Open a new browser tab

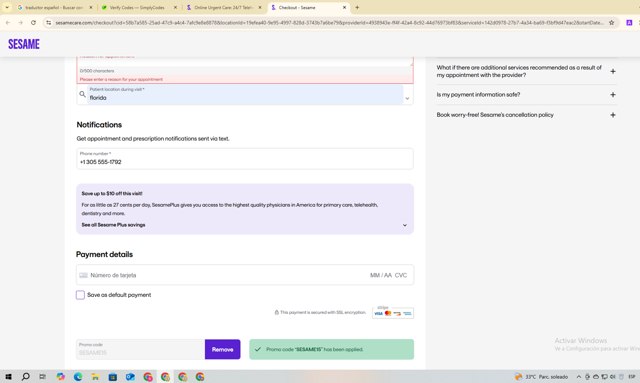coord(357,7)
